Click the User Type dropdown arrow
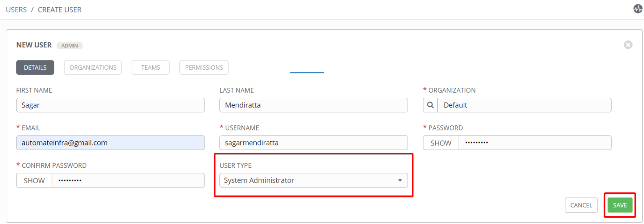Viewport: 644px width, 224px height. pos(400,181)
